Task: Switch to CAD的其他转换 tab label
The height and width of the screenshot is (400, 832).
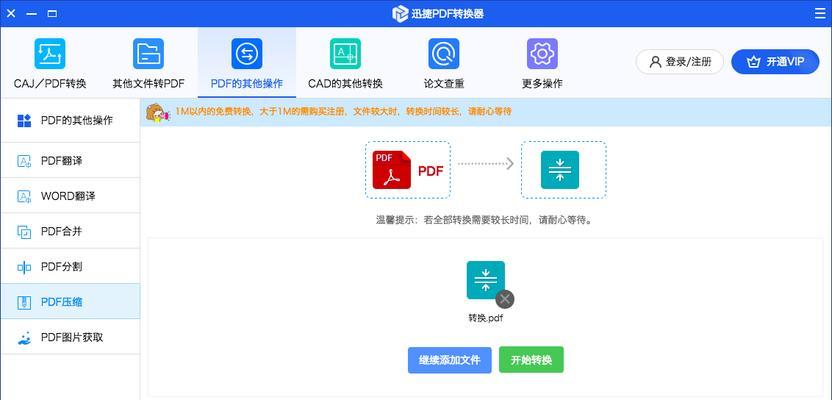Action: [345, 83]
